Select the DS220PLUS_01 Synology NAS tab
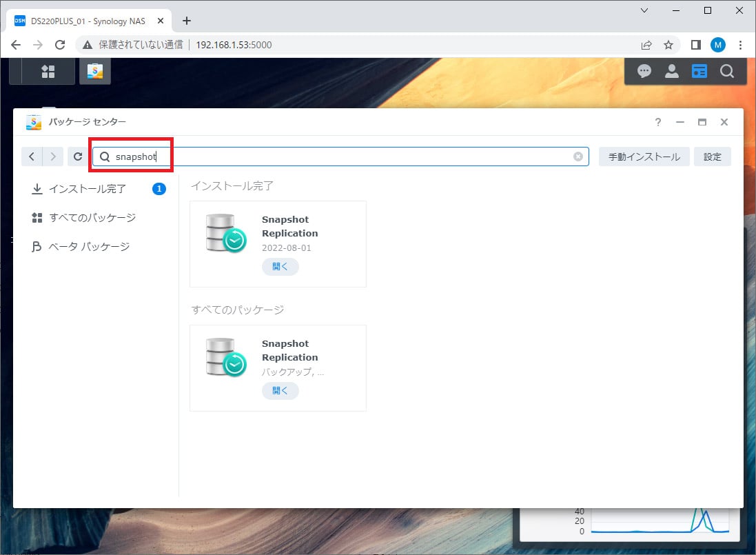Viewport: 756px width, 555px height. pos(89,21)
